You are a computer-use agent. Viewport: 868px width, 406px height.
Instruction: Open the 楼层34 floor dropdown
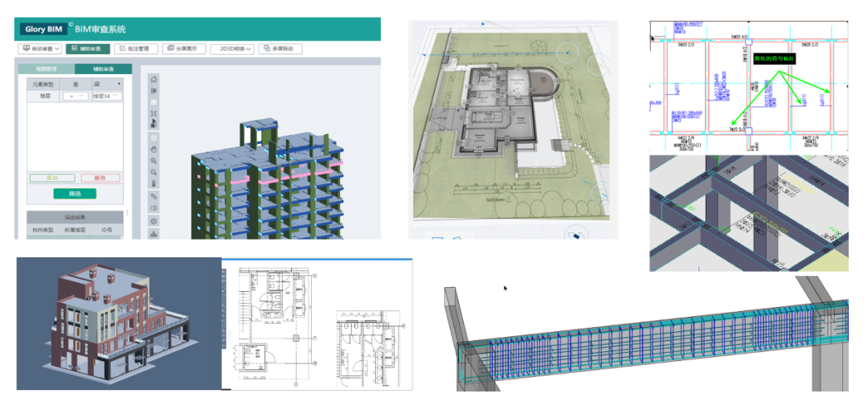click(106, 96)
